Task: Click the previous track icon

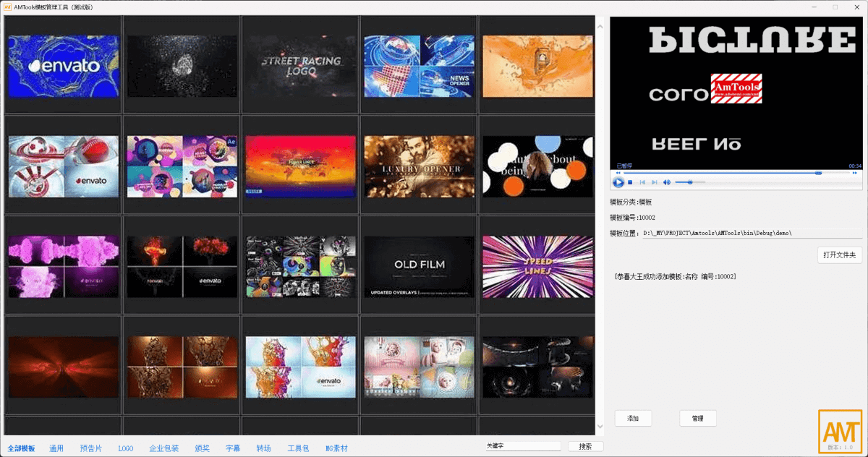Action: [x=642, y=182]
